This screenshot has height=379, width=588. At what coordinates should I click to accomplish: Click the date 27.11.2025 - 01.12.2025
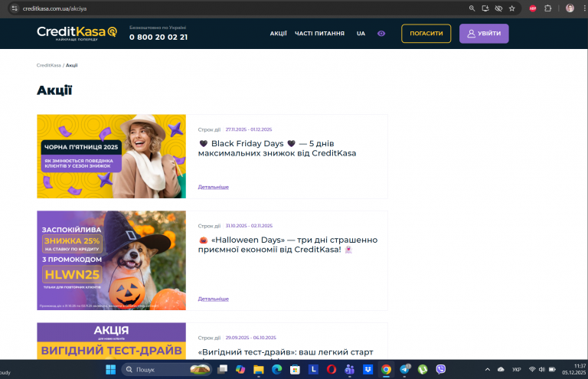coord(249,129)
